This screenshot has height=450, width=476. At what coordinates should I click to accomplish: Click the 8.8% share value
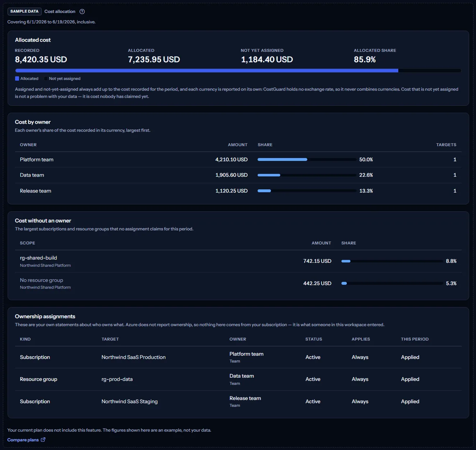click(x=451, y=261)
